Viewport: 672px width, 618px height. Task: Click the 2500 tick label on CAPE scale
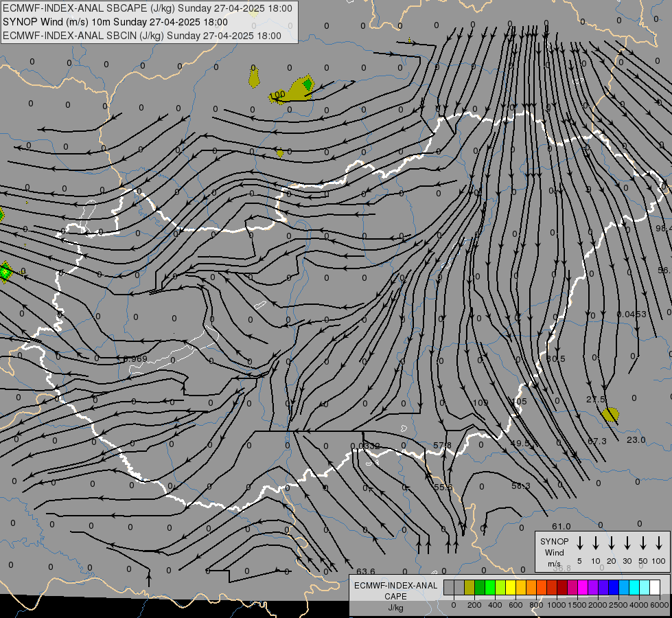pos(618,605)
